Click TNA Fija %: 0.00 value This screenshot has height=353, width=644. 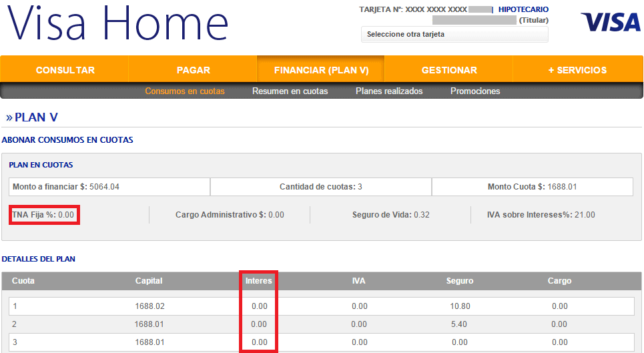point(43,215)
